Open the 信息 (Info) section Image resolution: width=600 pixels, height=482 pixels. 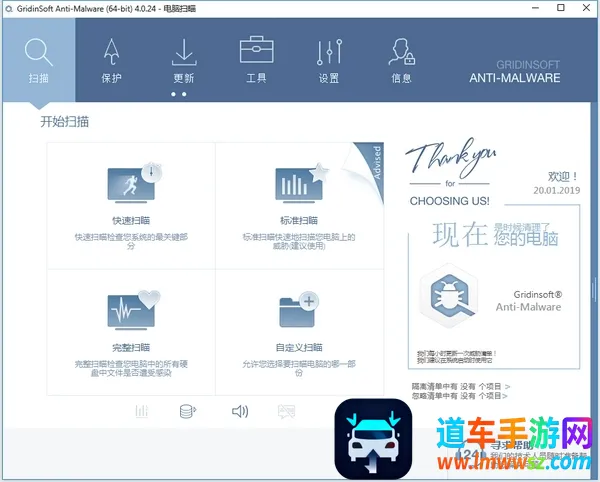click(401, 60)
